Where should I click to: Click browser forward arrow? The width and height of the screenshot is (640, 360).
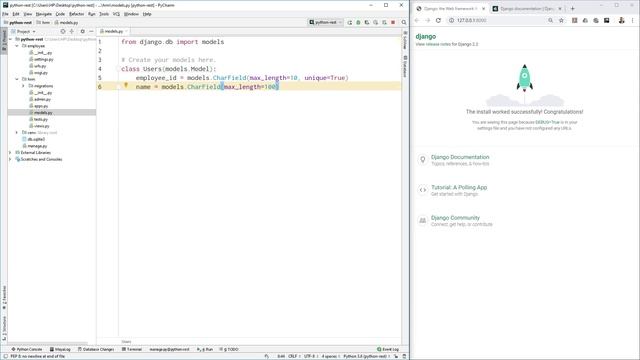(x=427, y=20)
